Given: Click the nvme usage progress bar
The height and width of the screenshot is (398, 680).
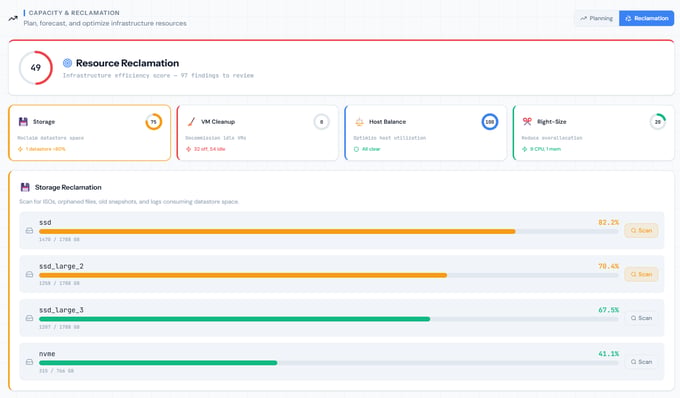Looking at the screenshot, I should pos(329,363).
